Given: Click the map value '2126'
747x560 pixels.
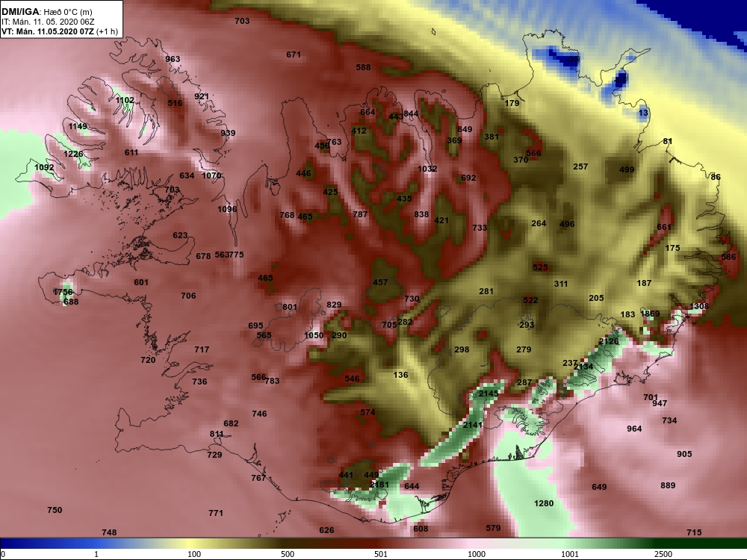Looking at the screenshot, I should (609, 341).
